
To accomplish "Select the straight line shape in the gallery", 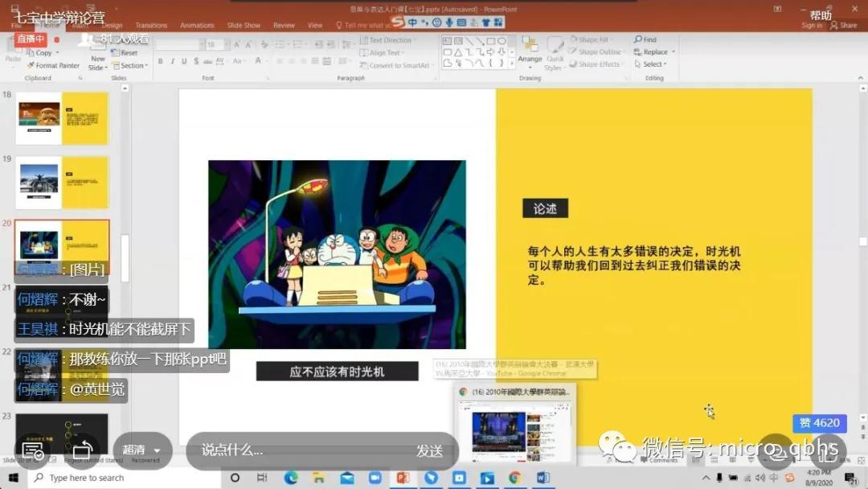I will click(x=469, y=41).
